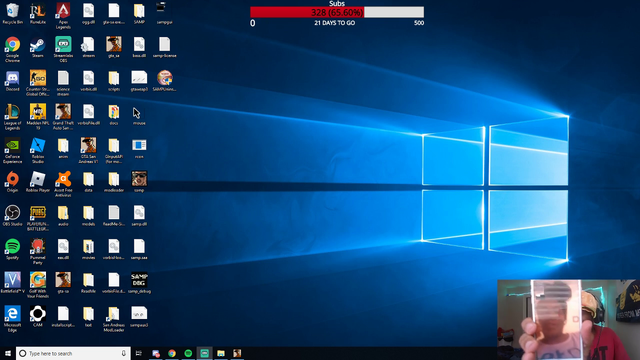Open Streamlabs OBS from the taskbar
The image size is (640, 360).
(204, 353)
